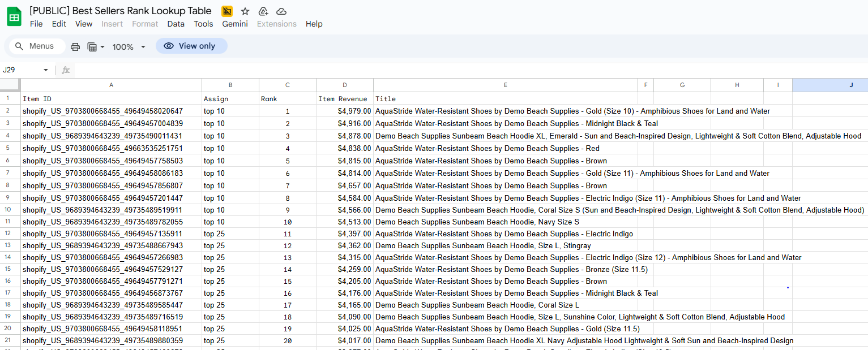
Task: Click the Menus search box
Action: pos(37,46)
